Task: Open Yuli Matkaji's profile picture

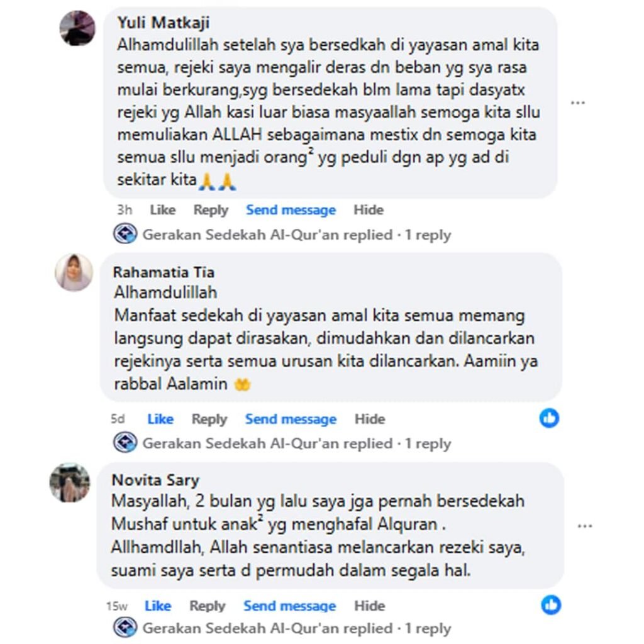Action: click(77, 28)
